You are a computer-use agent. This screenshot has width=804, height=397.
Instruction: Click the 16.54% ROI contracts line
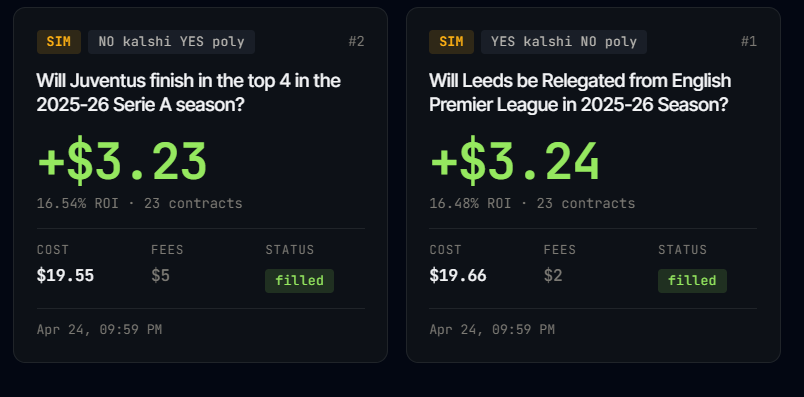coord(139,204)
